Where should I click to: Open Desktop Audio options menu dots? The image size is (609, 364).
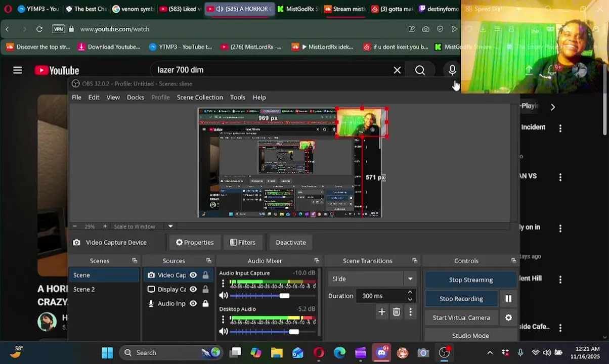click(223, 320)
